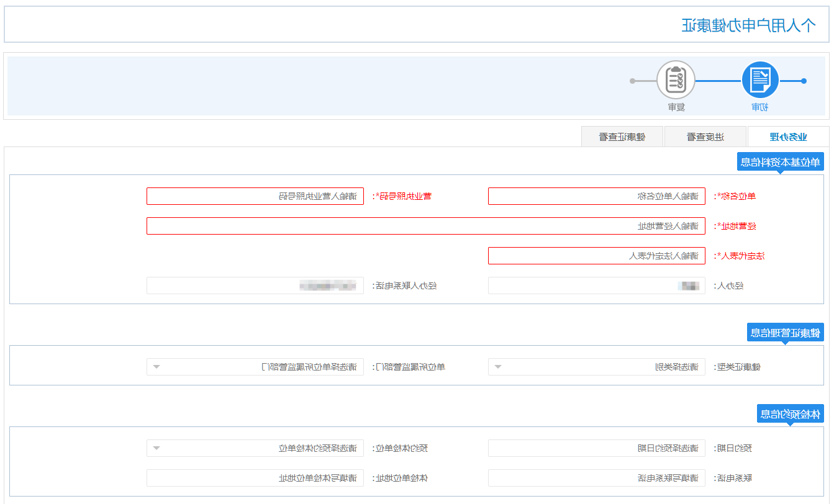Open the 业务办理 tab
The image size is (834, 504).
789,137
